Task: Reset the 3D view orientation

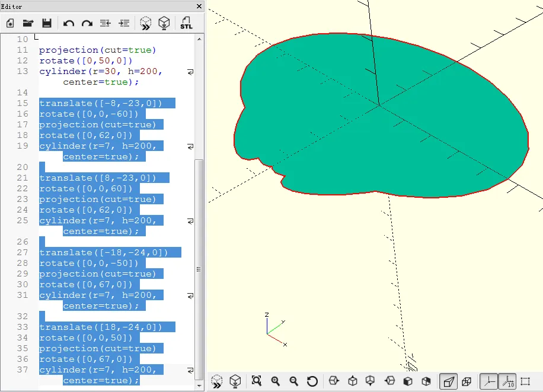Action: click(x=312, y=381)
